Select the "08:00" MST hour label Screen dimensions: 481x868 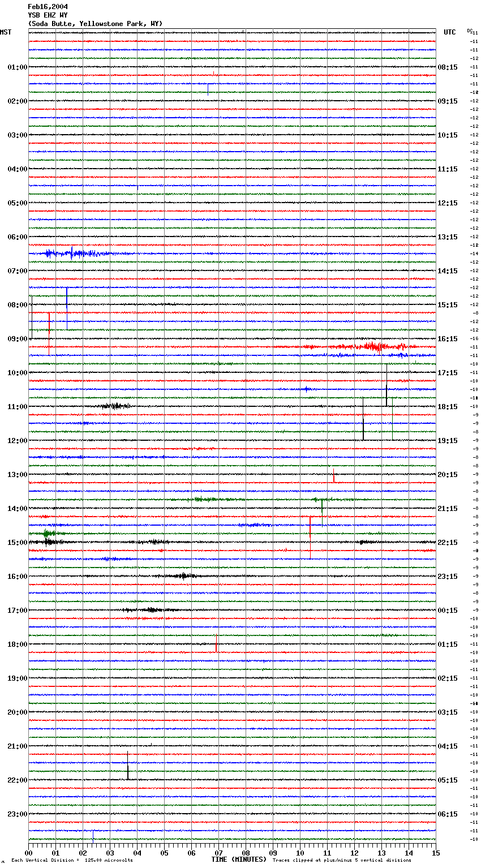(18, 305)
